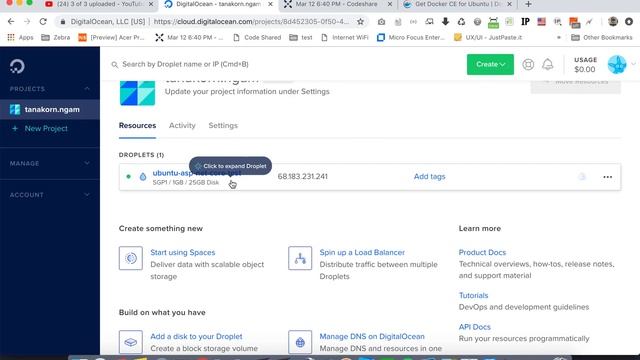Click the IP extension icon
640x360 pixels.
click(525, 22)
